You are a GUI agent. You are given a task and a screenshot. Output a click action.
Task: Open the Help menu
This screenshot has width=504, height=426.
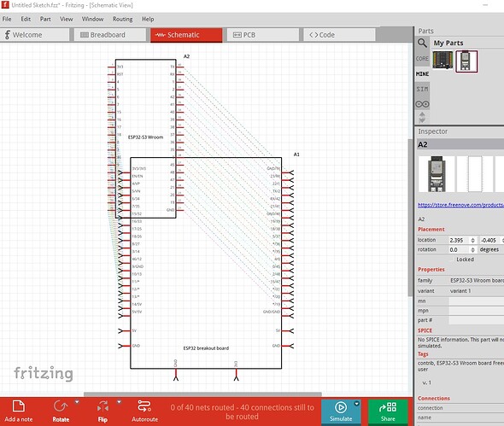click(x=148, y=19)
